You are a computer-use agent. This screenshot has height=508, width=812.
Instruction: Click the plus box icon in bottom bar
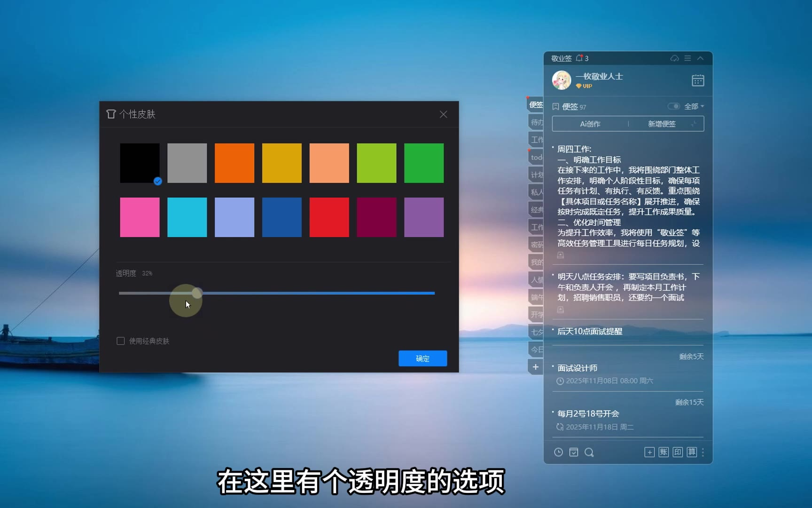point(649,452)
